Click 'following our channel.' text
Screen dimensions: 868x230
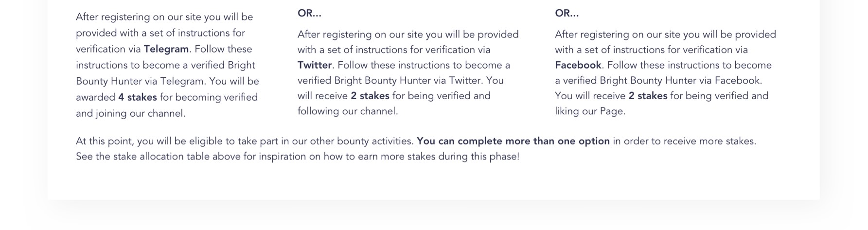[x=348, y=111]
